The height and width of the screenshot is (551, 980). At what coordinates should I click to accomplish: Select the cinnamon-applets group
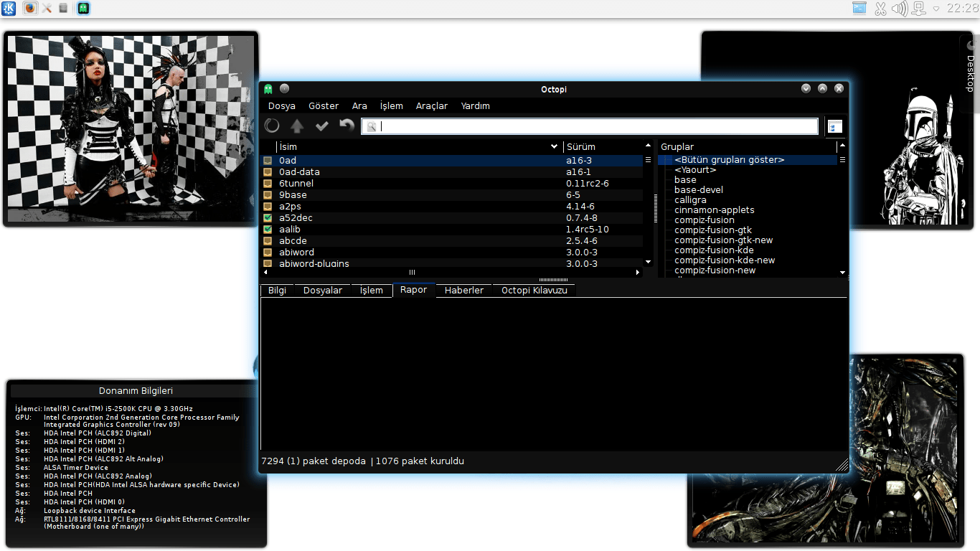[715, 210]
